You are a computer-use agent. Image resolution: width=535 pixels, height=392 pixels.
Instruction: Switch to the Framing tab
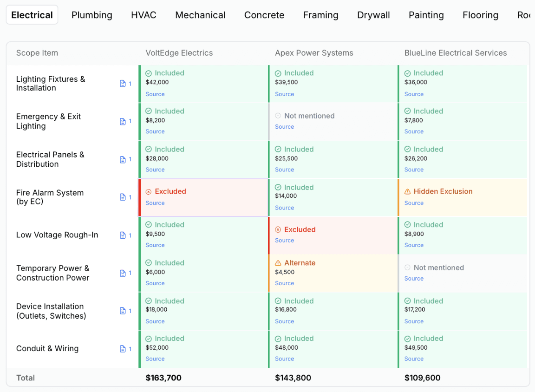(x=321, y=15)
